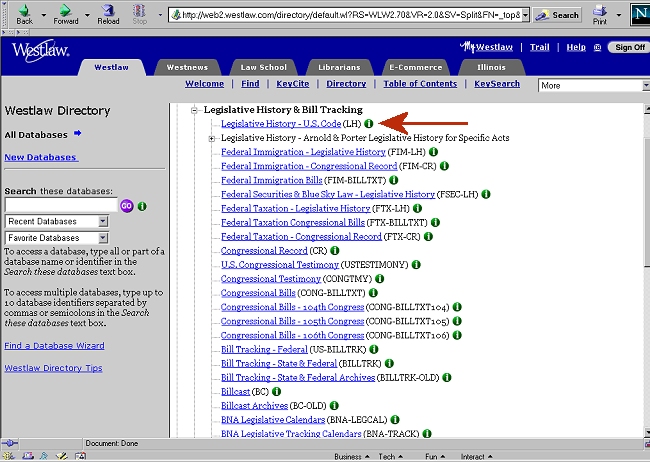
Task: Switch to the E-Commerce tab
Action: tap(415, 67)
